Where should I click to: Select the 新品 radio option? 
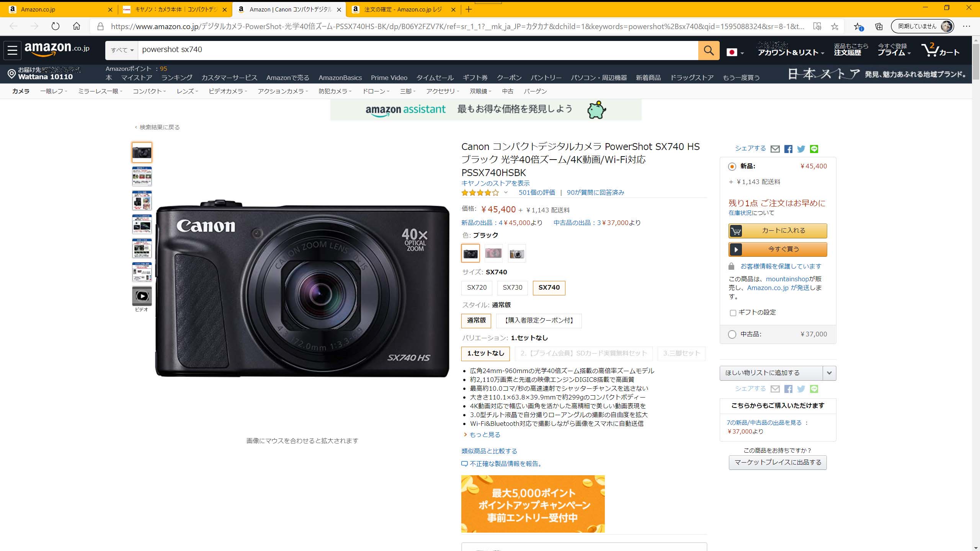point(732,166)
